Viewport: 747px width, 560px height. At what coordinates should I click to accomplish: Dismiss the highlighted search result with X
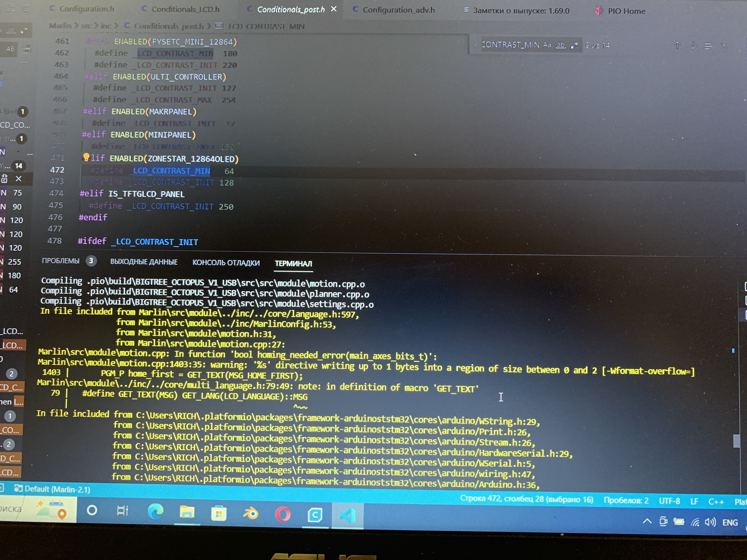(x=19, y=179)
